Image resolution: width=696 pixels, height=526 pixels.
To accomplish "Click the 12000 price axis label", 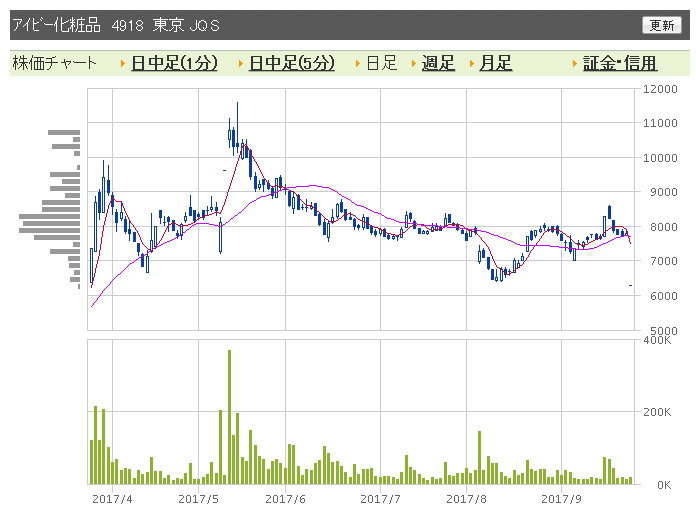I will coord(660,89).
